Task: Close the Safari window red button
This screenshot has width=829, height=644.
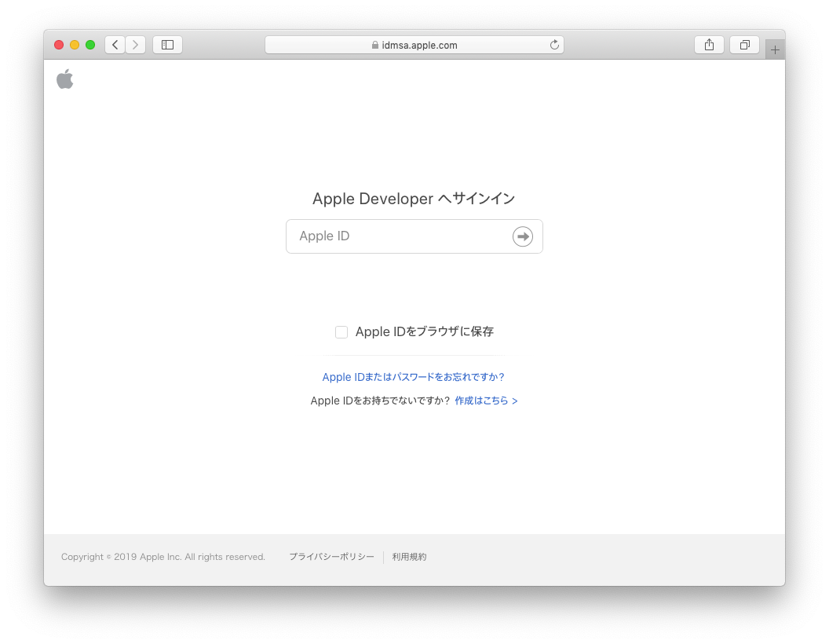Action: tap(59, 45)
